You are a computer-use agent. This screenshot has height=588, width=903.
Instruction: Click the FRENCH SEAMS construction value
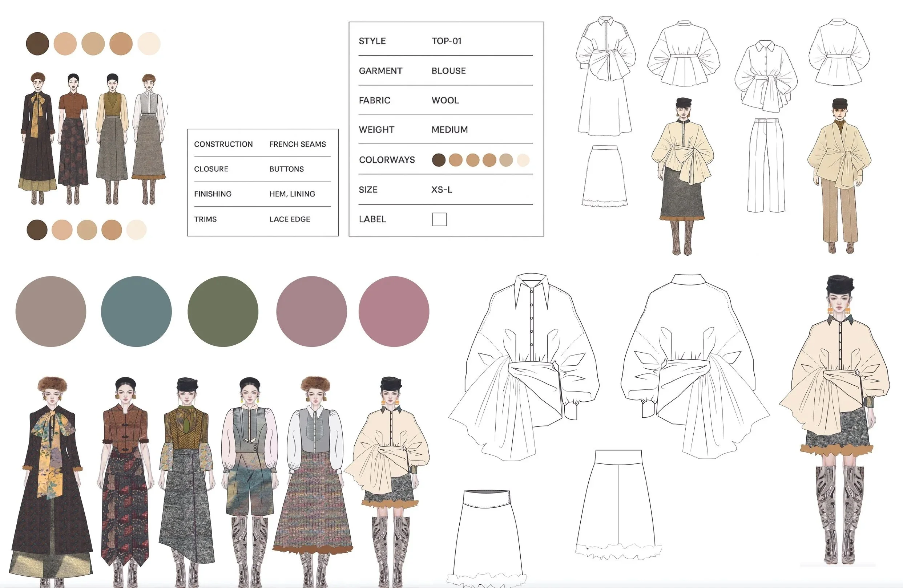(298, 145)
